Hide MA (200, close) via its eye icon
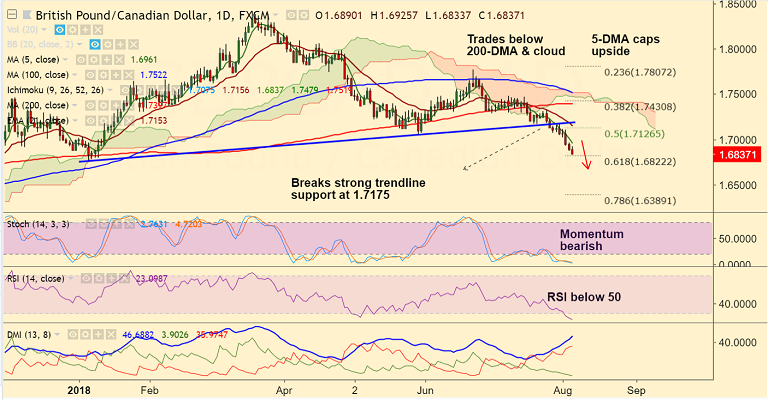The height and width of the screenshot is (400, 768). click(x=90, y=105)
